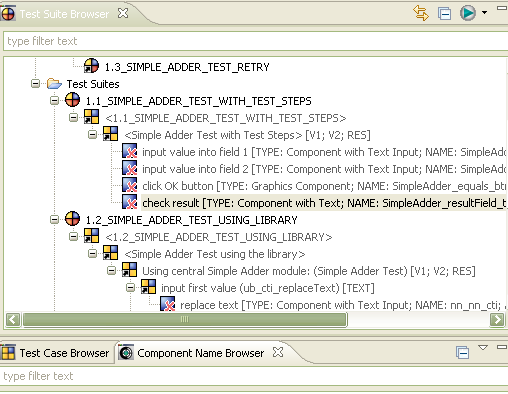Collapse the Test Suites folder node
The image size is (508, 394).
(35, 83)
